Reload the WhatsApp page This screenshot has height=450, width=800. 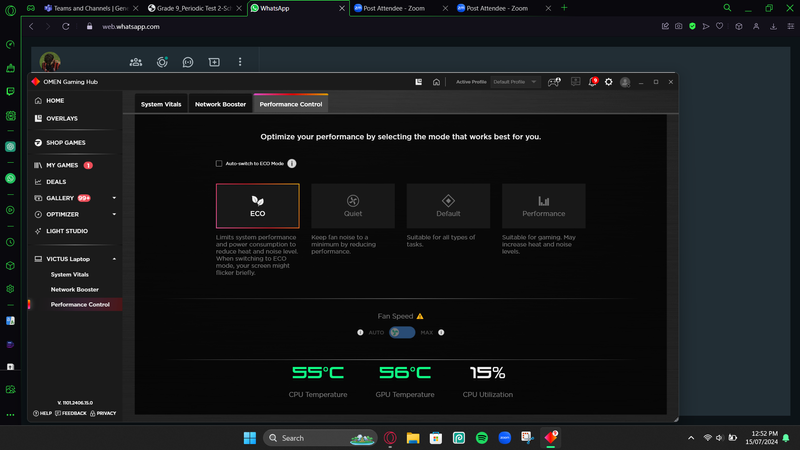coord(66,27)
